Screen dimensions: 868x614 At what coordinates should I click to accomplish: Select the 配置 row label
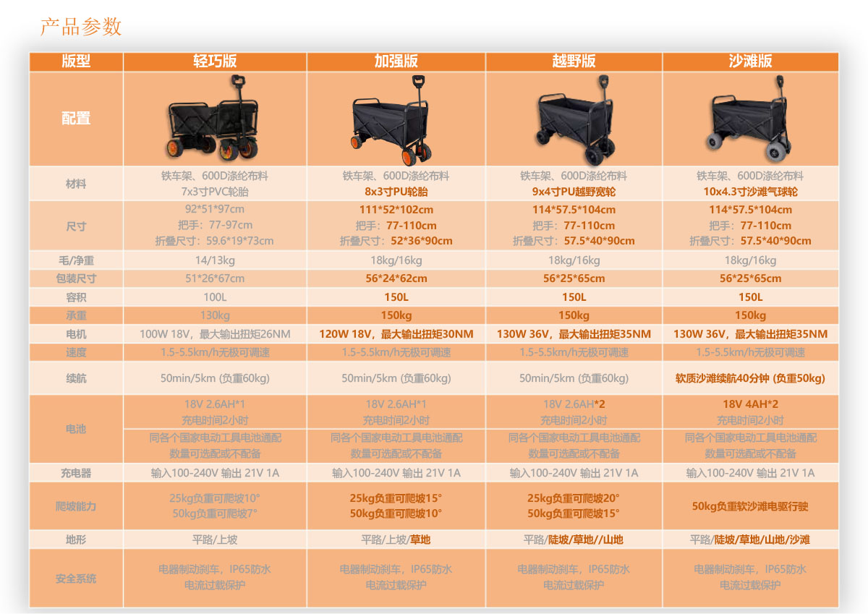click(76, 119)
